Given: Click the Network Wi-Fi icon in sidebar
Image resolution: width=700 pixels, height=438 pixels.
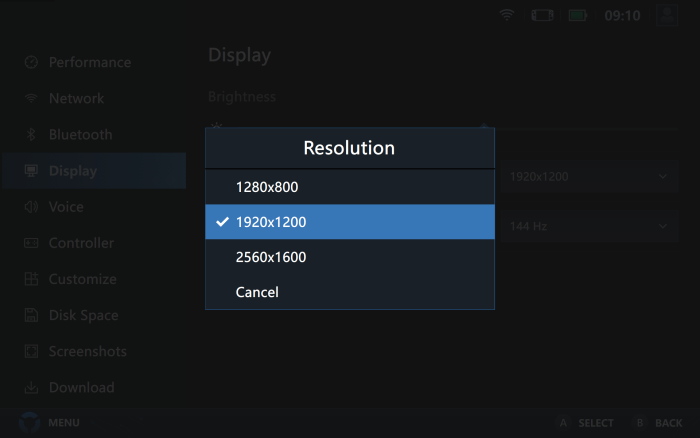Looking at the screenshot, I should pyautogui.click(x=31, y=98).
